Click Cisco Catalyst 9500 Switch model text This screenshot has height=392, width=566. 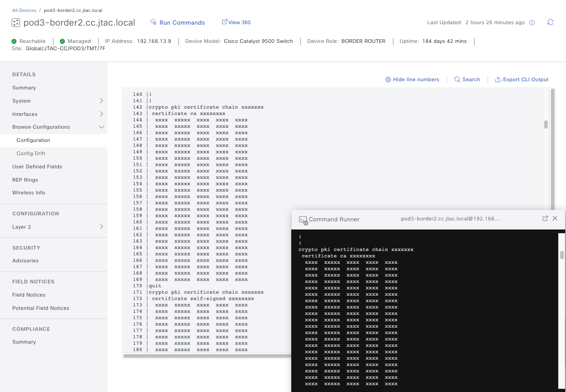[258, 41]
